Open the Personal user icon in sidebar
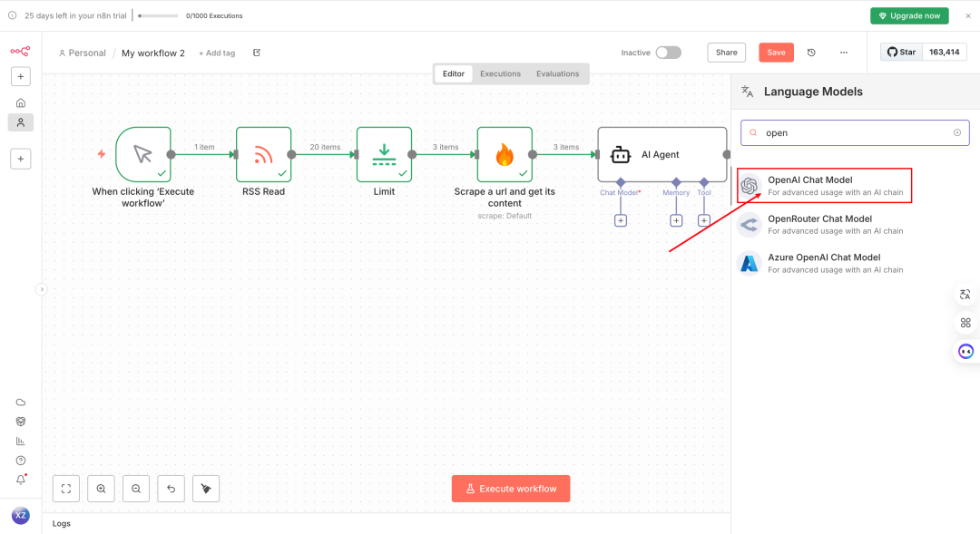The image size is (980, 534). coord(21,122)
